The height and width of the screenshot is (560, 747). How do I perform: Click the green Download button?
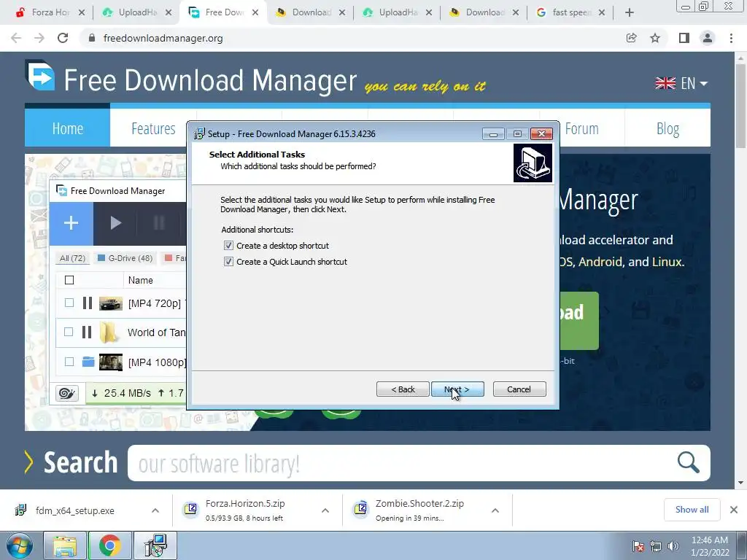(x=578, y=321)
